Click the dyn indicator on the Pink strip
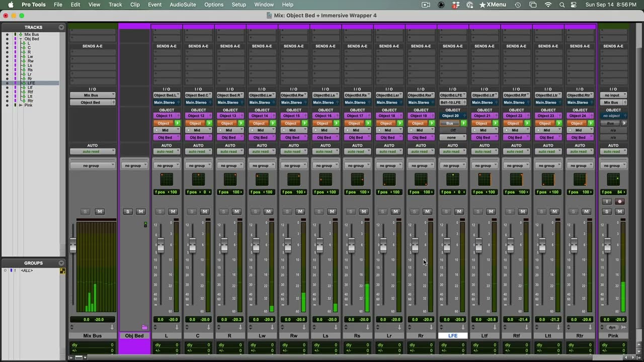The image size is (644, 362). pos(612,327)
